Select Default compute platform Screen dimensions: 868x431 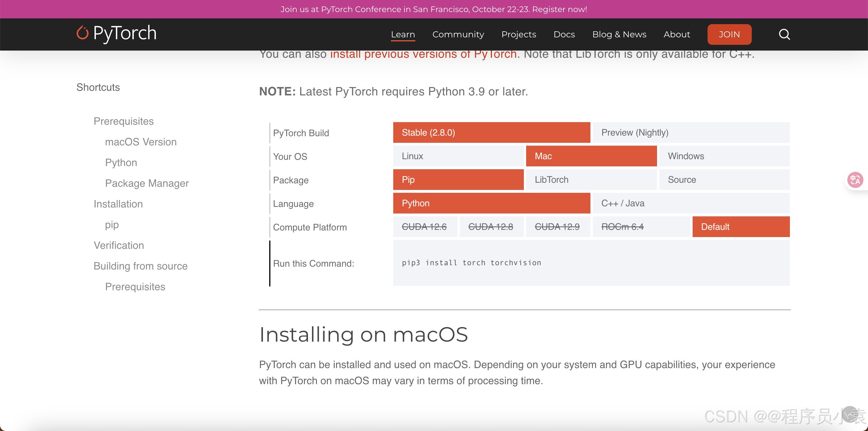741,227
